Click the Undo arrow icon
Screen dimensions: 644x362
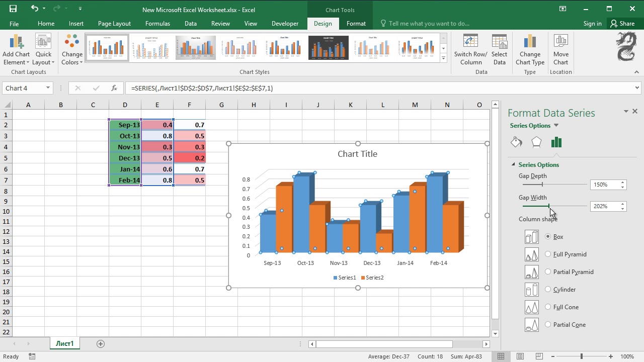(x=34, y=9)
